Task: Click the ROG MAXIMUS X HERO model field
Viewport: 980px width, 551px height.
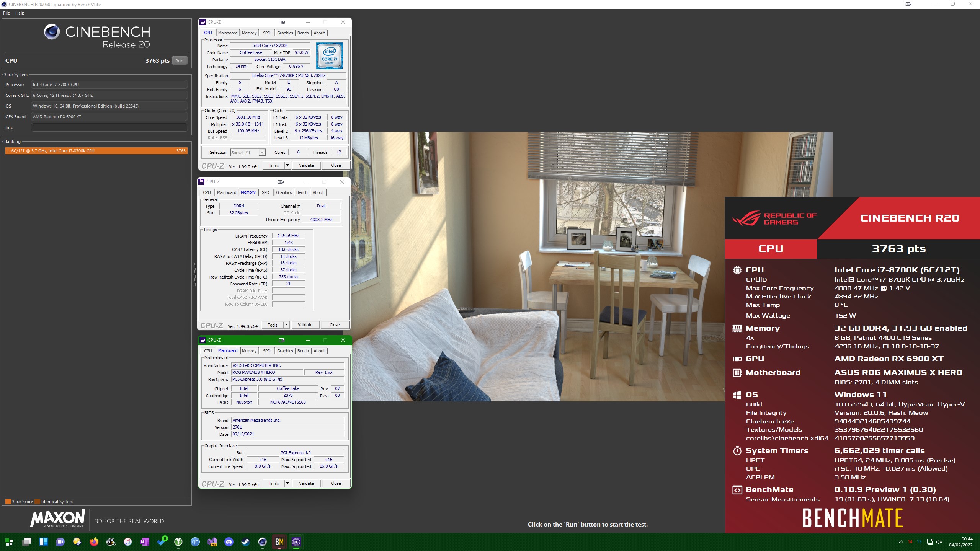Action: click(267, 372)
